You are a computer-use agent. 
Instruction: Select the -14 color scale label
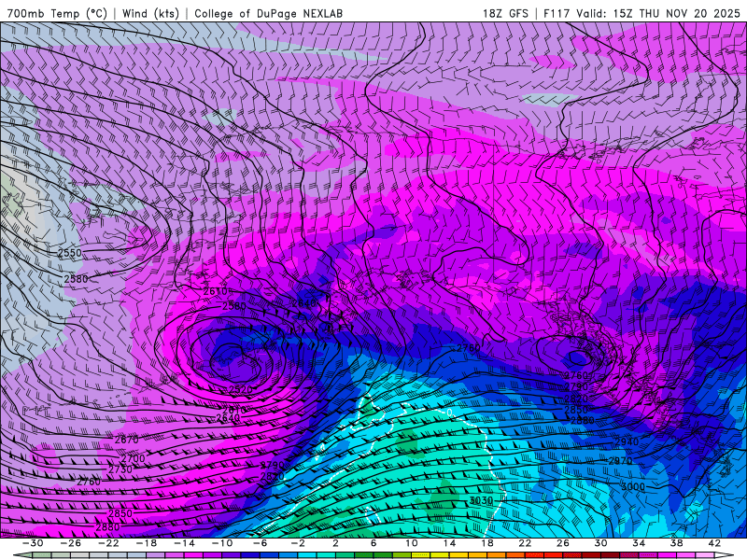click(184, 543)
